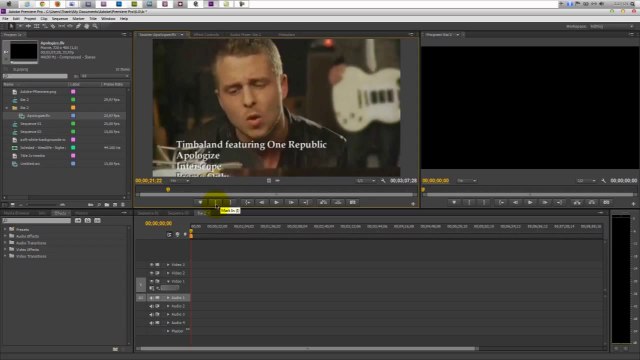The height and width of the screenshot is (360, 640).
Task: Open Source monitor zoom level dropdown
Action: (x=180, y=180)
